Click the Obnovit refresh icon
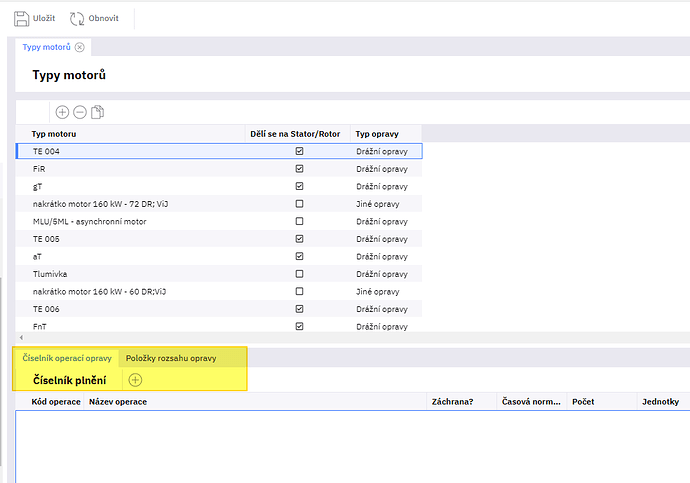 tap(77, 19)
